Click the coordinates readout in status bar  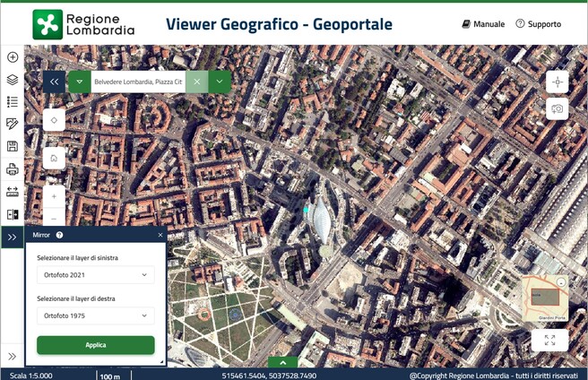pos(269,376)
